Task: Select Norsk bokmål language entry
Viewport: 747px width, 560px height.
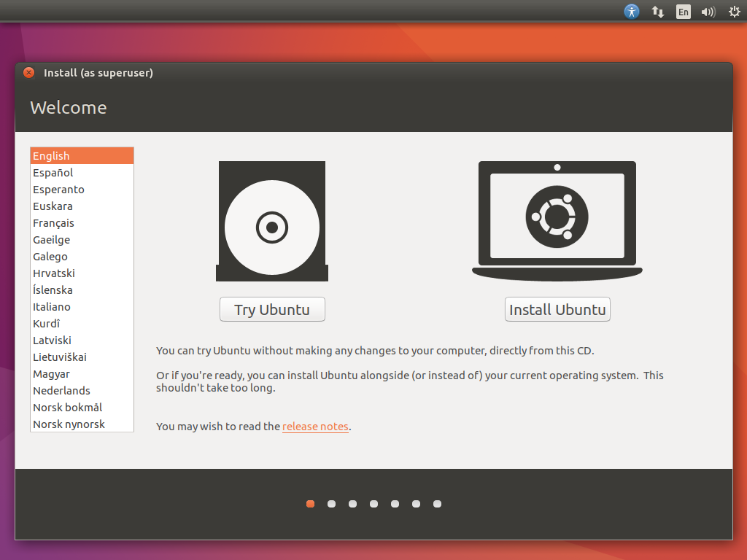Action: [67, 408]
